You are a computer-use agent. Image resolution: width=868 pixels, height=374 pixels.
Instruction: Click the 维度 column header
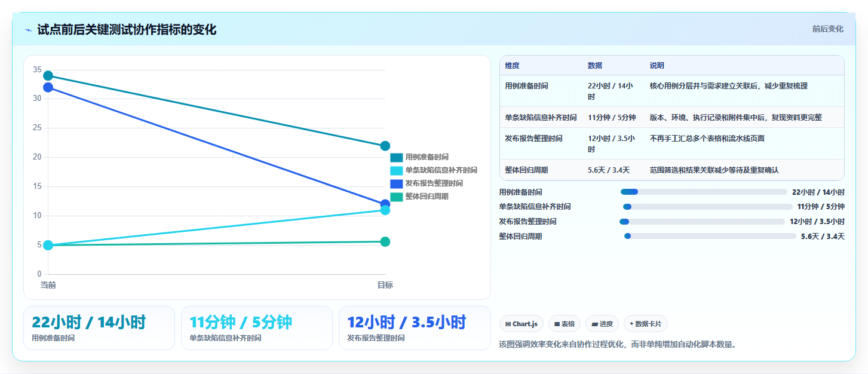[512, 66]
